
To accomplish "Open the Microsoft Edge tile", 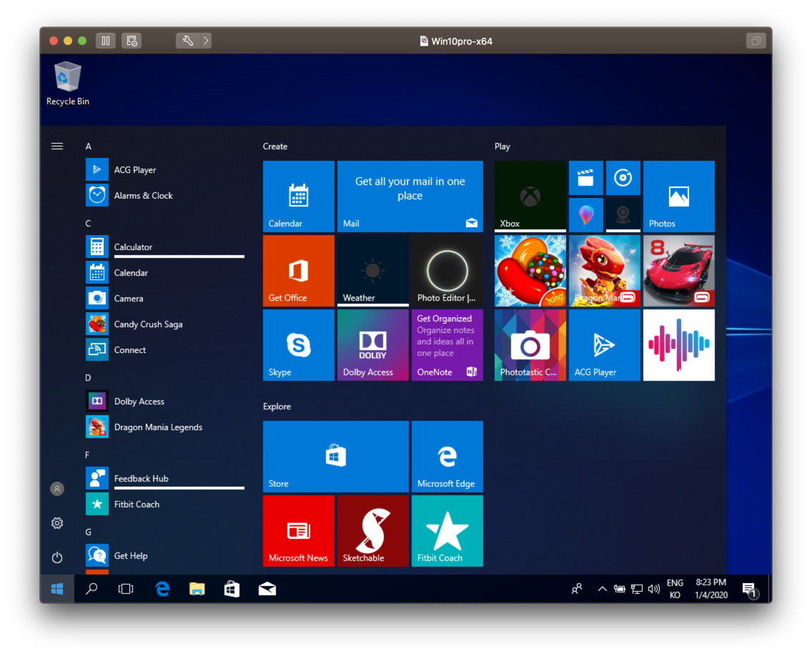I will (447, 456).
